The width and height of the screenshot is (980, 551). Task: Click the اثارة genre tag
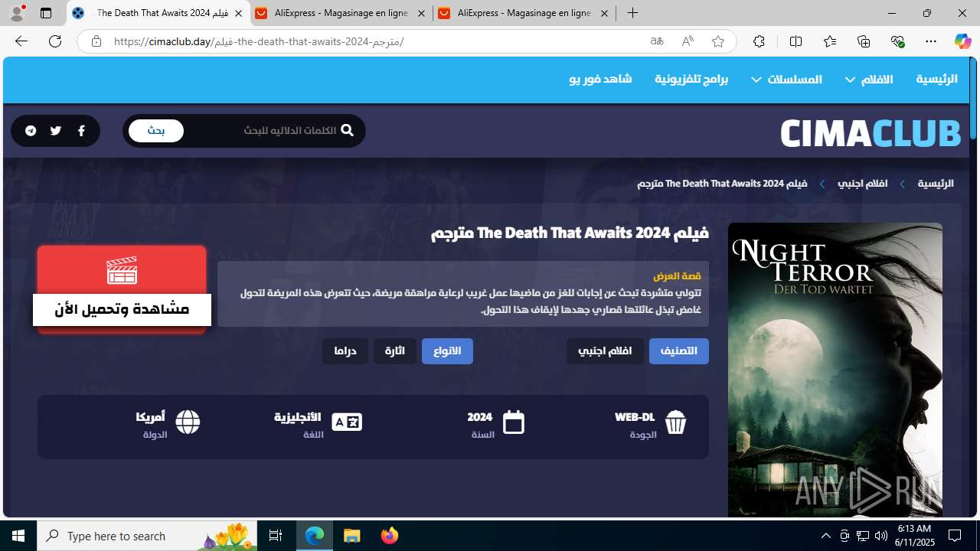(395, 351)
